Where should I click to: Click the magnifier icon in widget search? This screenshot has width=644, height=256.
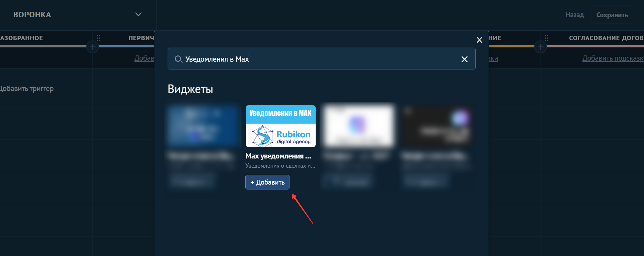(x=178, y=59)
